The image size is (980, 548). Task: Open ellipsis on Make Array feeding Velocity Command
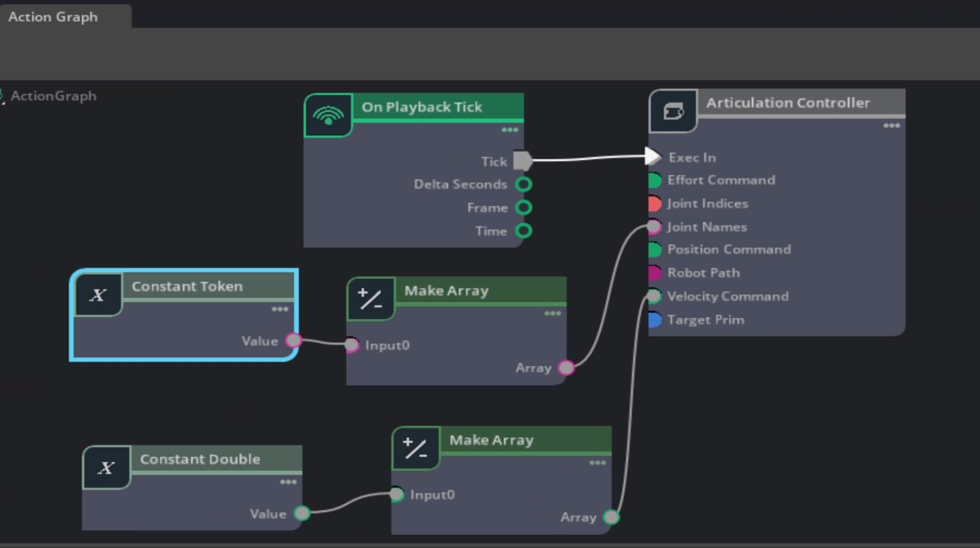point(598,463)
